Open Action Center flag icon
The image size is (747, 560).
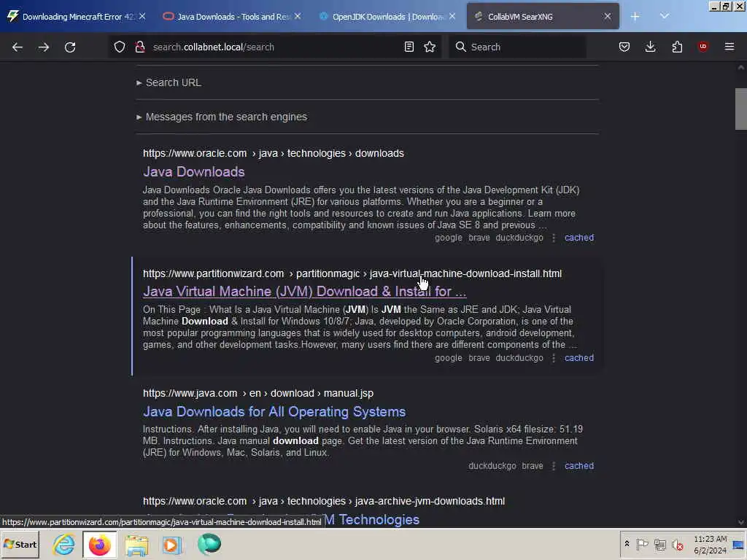pos(642,544)
